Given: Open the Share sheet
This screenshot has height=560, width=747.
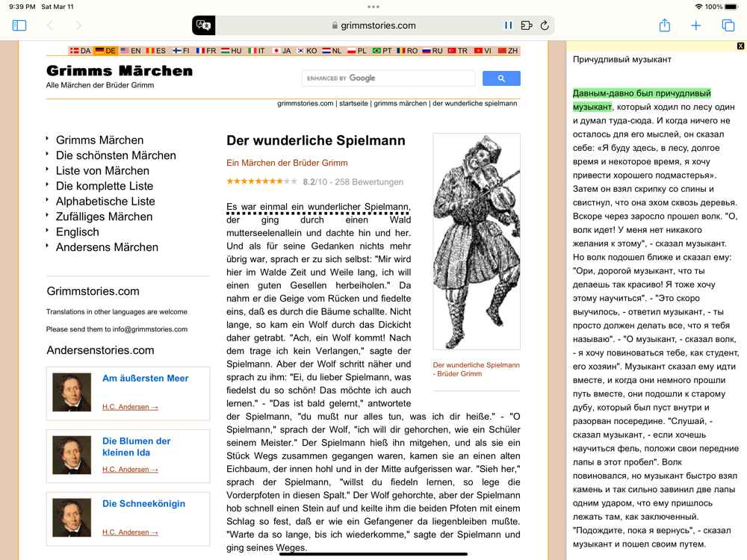Looking at the screenshot, I should point(665,25).
